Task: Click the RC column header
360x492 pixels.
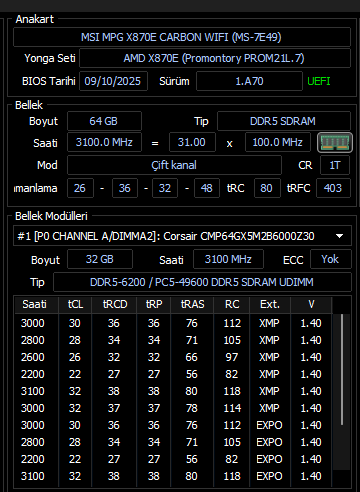Action: (232, 304)
